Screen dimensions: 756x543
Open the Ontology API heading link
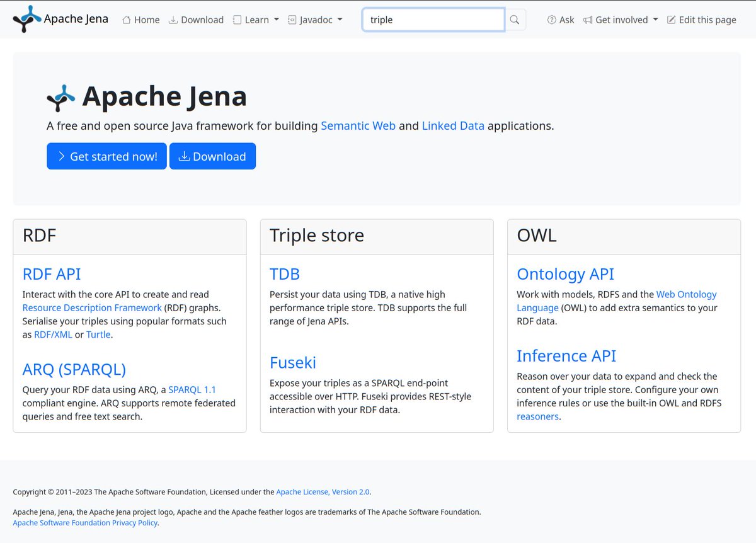[565, 274]
